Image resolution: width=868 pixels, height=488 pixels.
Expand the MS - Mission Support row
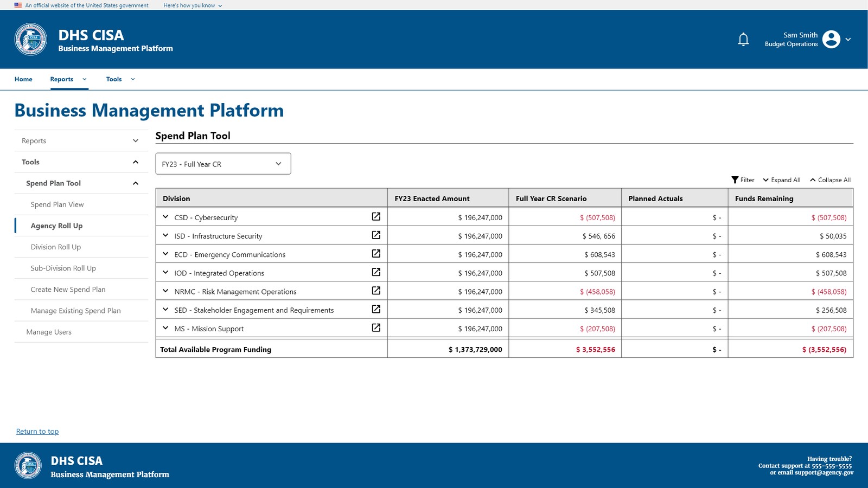tap(165, 328)
